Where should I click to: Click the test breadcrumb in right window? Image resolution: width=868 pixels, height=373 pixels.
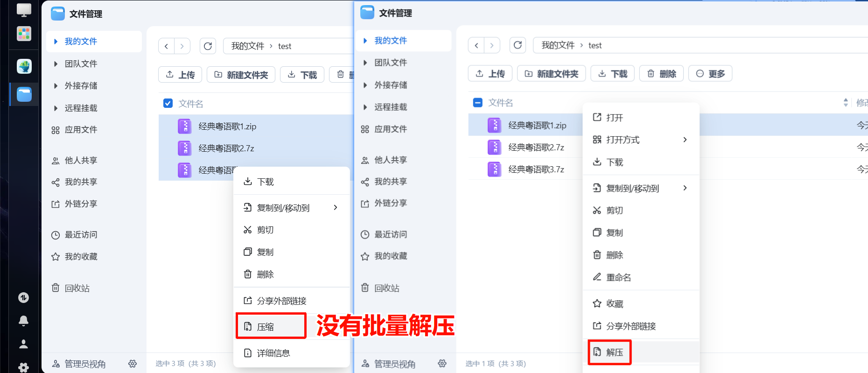(x=595, y=45)
